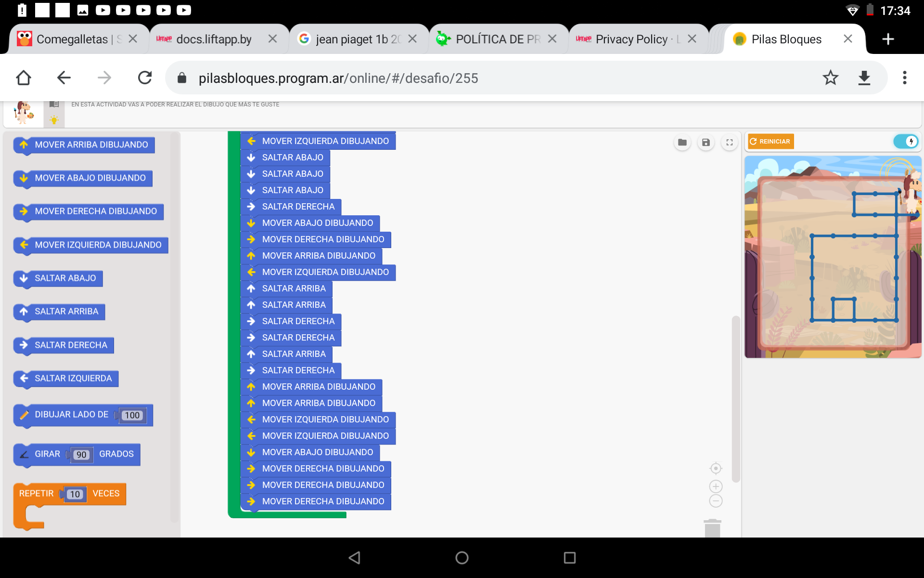
Task: Click the folder open-project icon
Action: pyautogui.click(x=682, y=142)
